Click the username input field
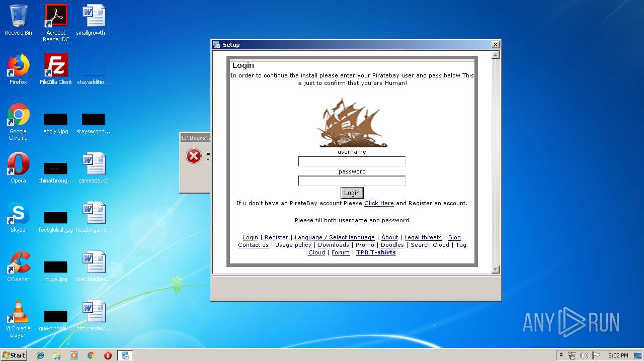This screenshot has height=362, width=644. [352, 161]
